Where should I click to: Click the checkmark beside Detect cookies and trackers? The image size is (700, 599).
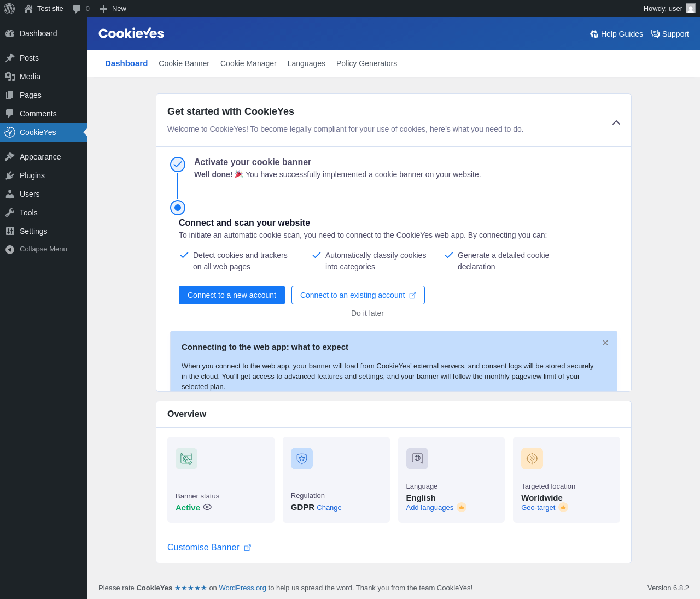tap(184, 255)
